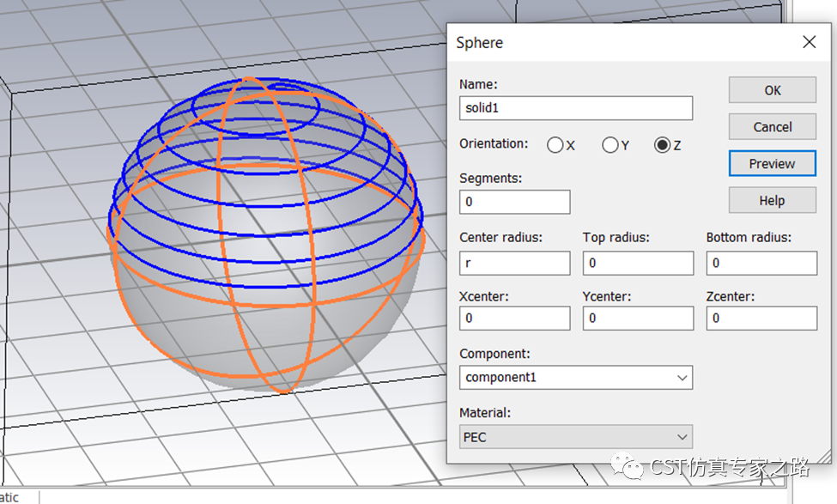The height and width of the screenshot is (504, 837).
Task: Select the Z orientation radio button
Action: (x=662, y=145)
